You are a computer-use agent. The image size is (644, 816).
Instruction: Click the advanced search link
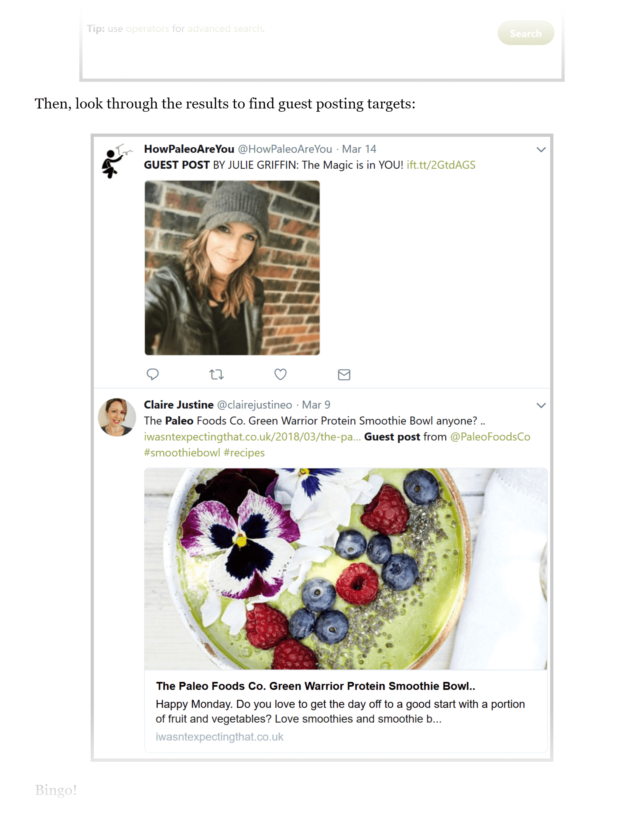coord(225,29)
